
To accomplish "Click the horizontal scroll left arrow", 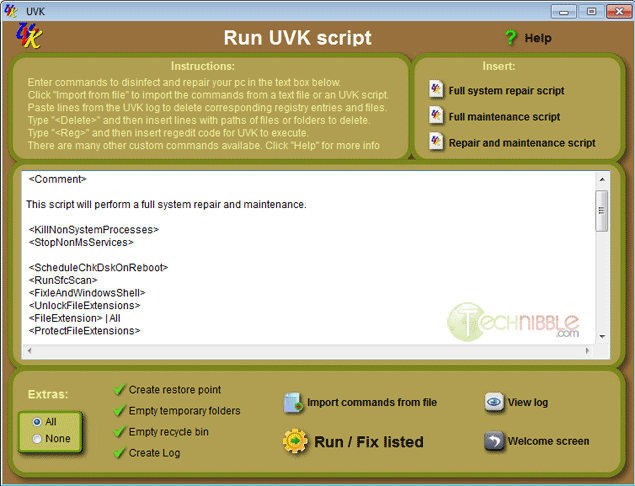I will click(29, 350).
